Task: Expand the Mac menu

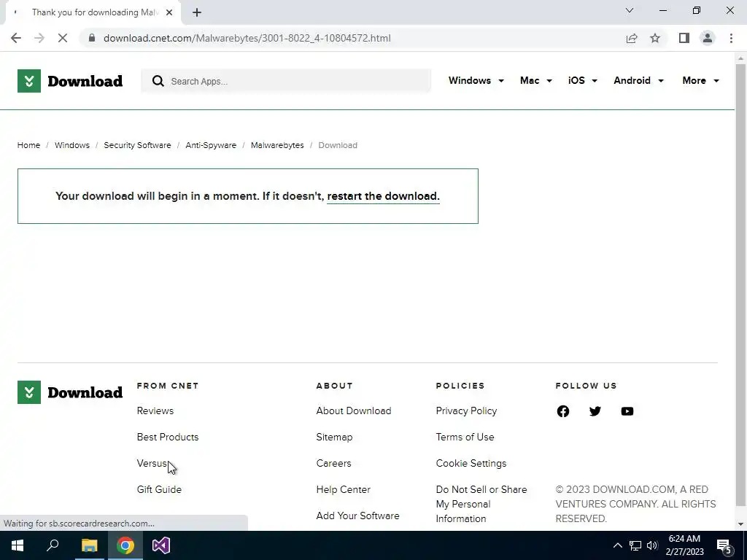Action: (x=536, y=80)
